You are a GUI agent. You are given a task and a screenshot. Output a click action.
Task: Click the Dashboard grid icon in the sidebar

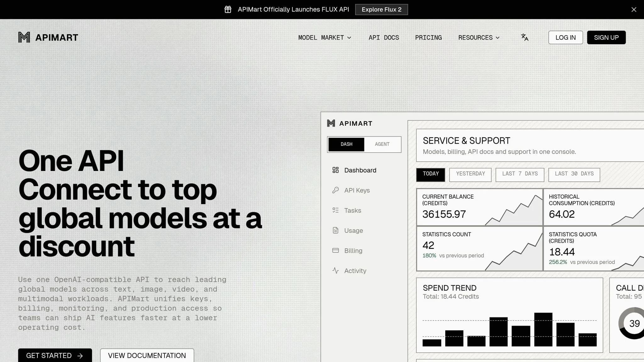point(336,170)
